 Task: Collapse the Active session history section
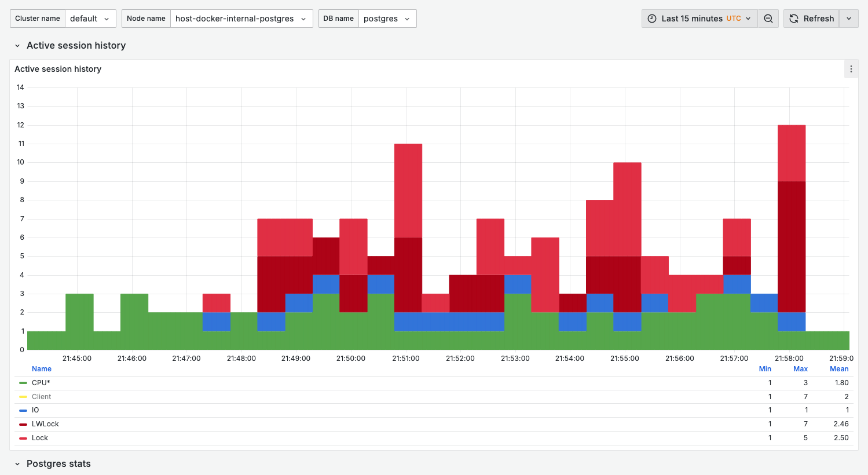pos(17,45)
